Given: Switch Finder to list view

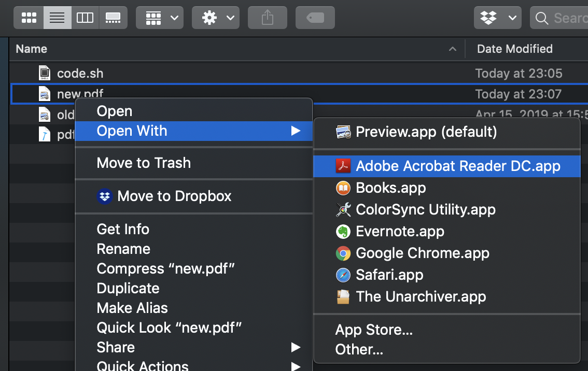Looking at the screenshot, I should pos(58,18).
